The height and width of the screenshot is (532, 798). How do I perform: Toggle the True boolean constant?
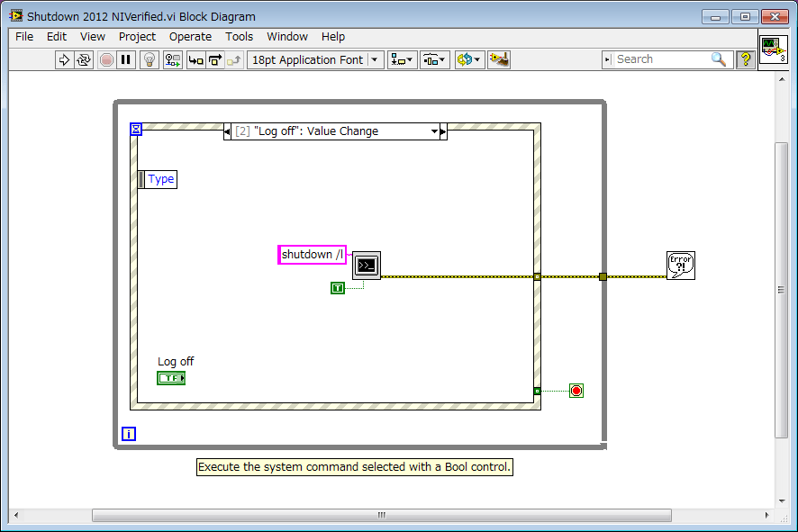(338, 288)
